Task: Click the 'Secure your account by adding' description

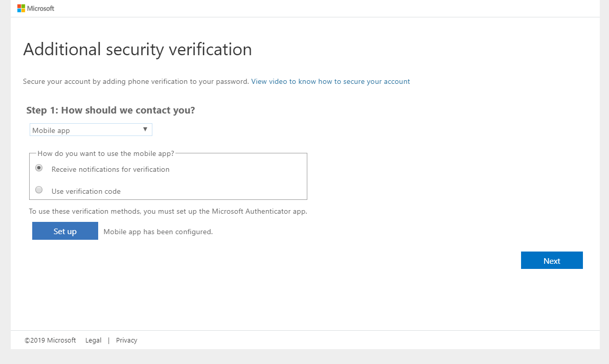Action: point(136,81)
